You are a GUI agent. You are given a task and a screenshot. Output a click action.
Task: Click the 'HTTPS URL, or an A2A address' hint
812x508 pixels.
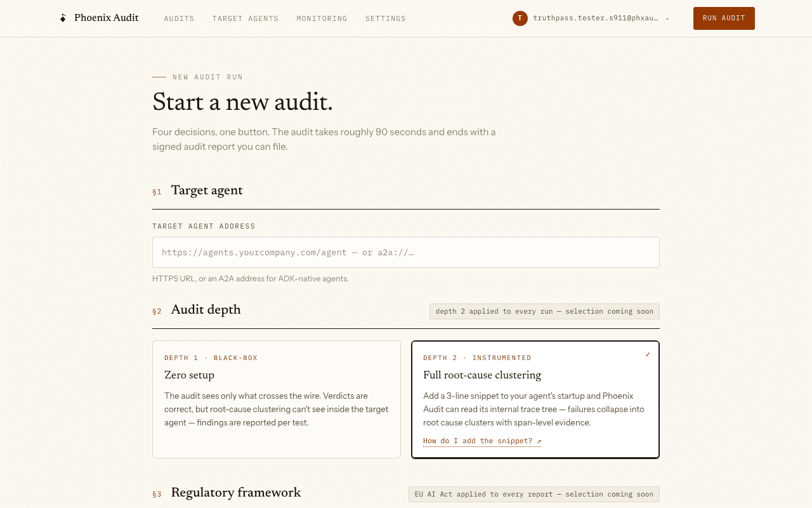coord(251,278)
